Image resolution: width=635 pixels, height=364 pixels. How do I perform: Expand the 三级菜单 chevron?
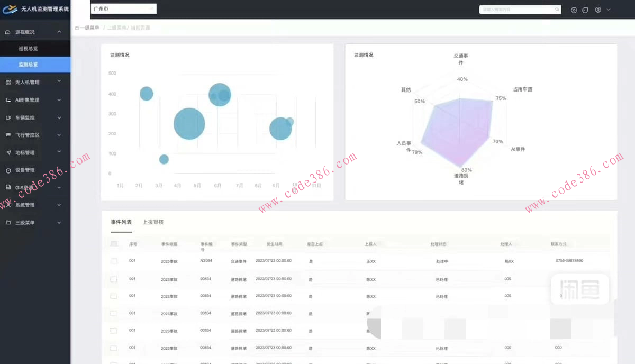point(59,222)
